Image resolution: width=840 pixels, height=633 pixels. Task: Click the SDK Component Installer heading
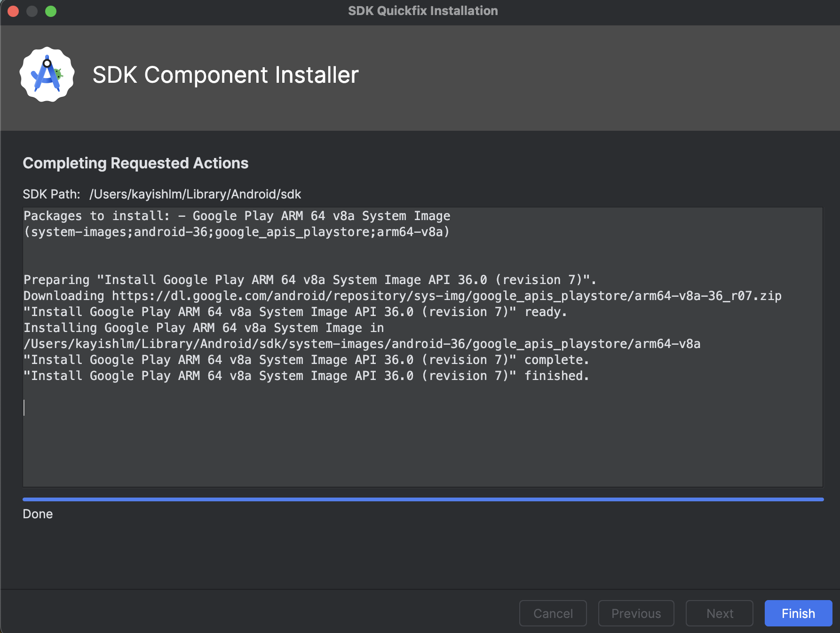pyautogui.click(x=225, y=75)
